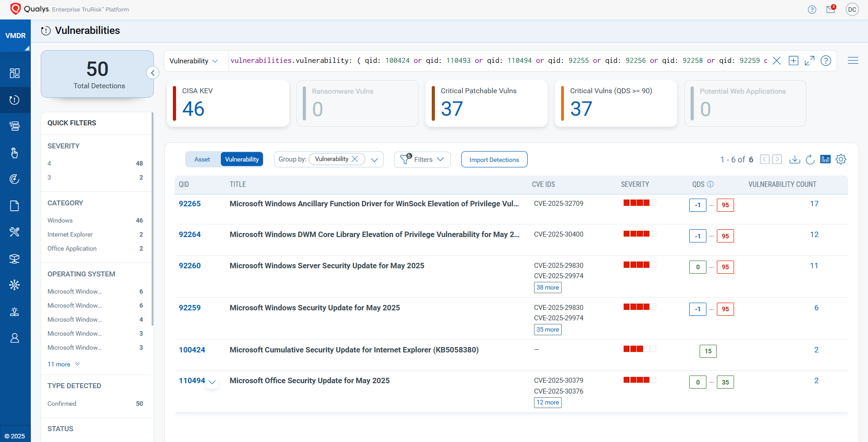Image resolution: width=868 pixels, height=442 pixels.
Task: Show 38 more CVEs for QID 92260
Action: click(x=548, y=287)
